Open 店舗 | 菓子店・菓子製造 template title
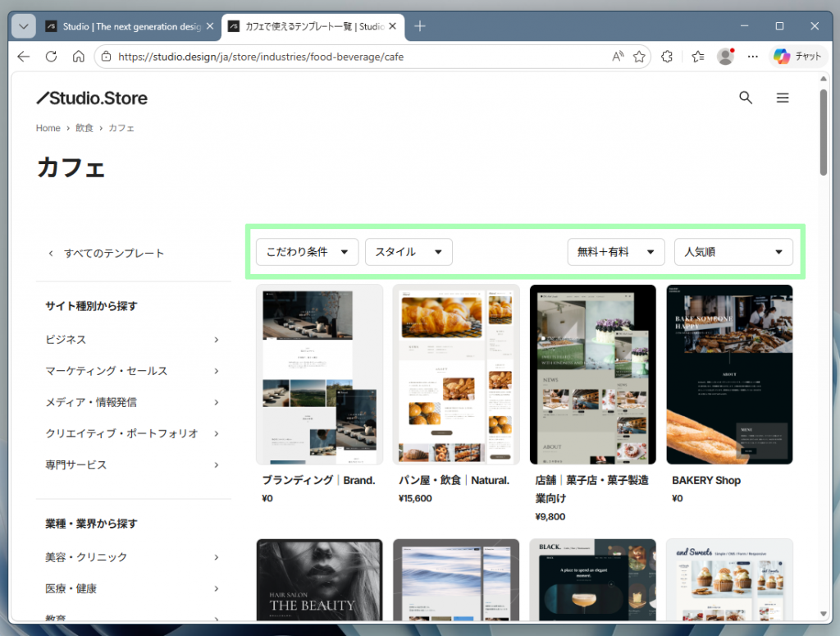Image resolution: width=840 pixels, height=636 pixels. [x=592, y=489]
